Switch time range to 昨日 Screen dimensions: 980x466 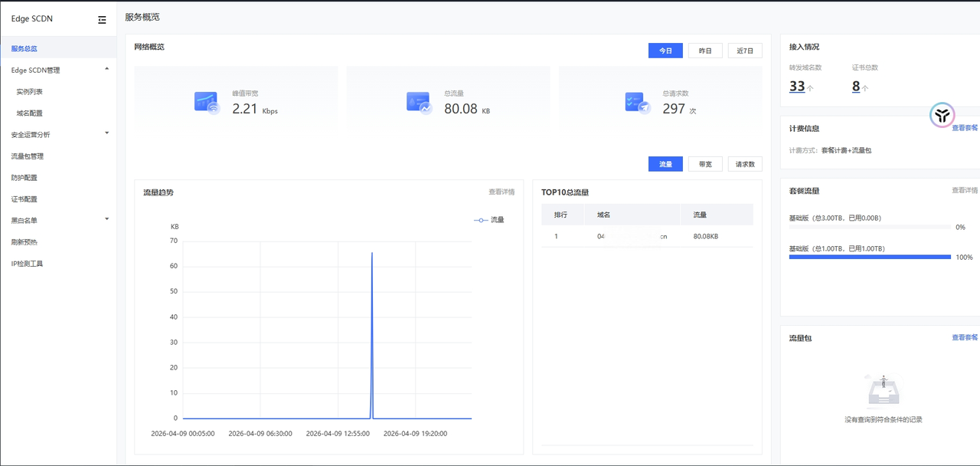pos(705,51)
